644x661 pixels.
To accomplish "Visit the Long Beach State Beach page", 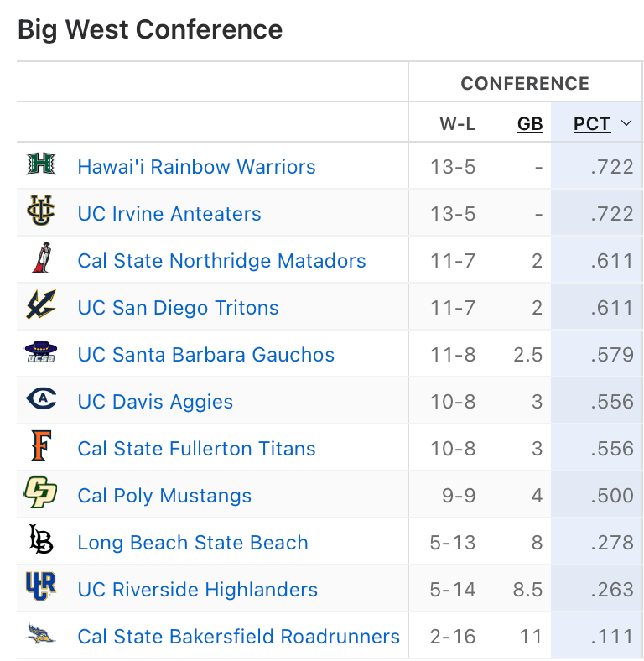I will (193, 543).
